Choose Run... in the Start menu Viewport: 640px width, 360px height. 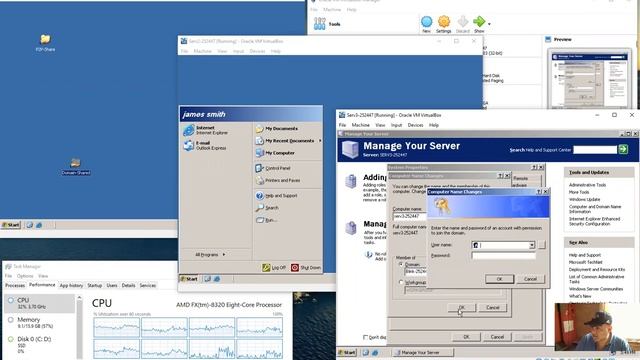coord(267,220)
